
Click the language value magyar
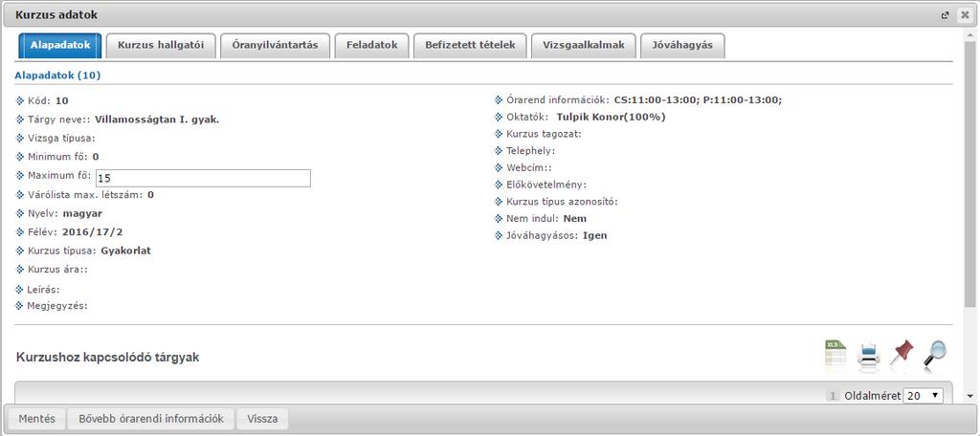(x=82, y=213)
